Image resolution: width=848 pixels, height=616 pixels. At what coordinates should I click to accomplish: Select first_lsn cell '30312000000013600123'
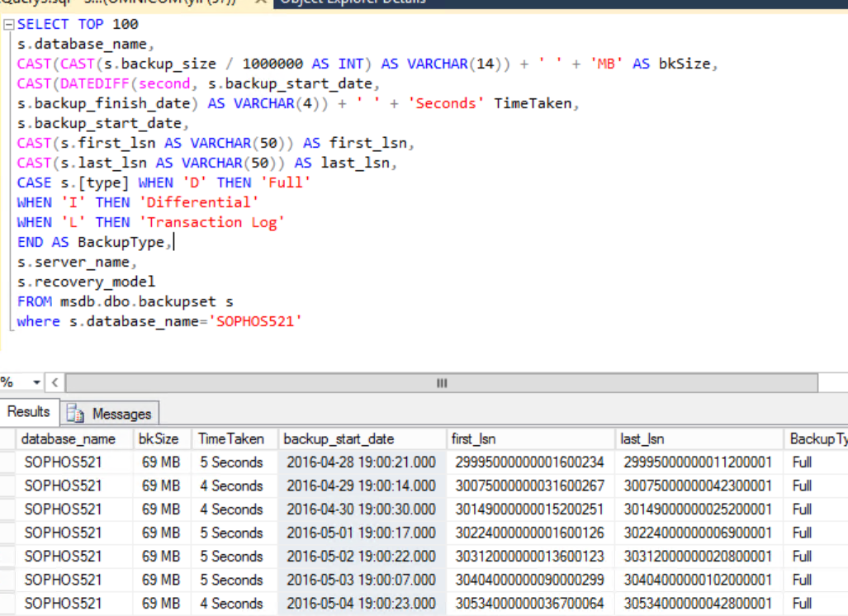tap(531, 557)
